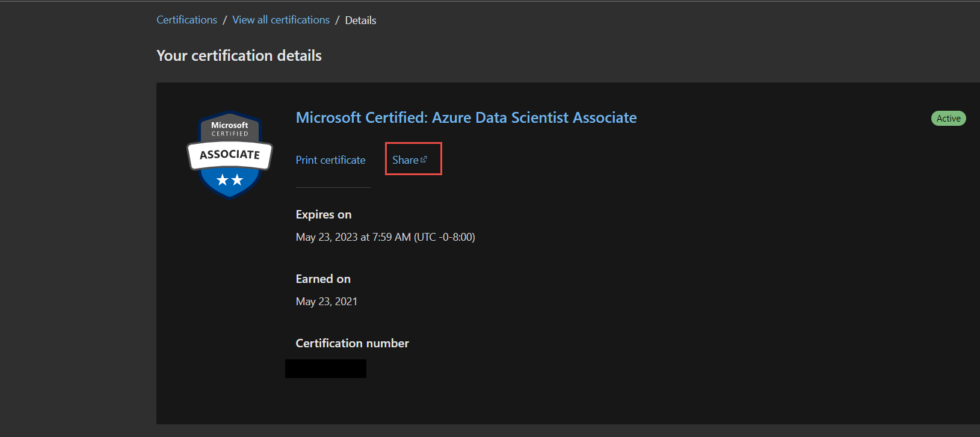Select the May 23, 2023 expiry date text
The width and height of the screenshot is (980, 437).
[385, 237]
